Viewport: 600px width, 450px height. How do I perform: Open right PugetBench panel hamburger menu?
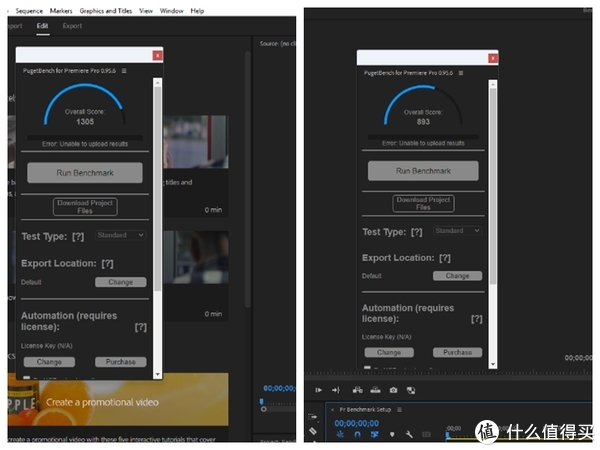click(461, 73)
